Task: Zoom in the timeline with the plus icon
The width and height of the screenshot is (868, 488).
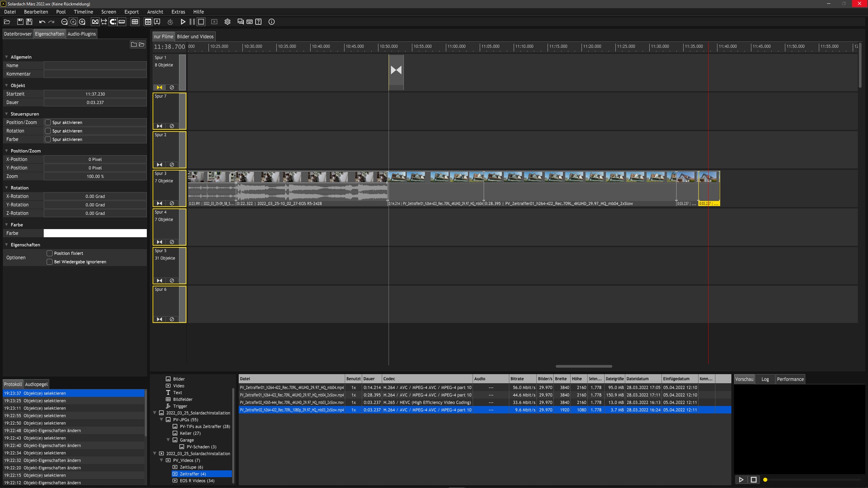Action: (82, 22)
